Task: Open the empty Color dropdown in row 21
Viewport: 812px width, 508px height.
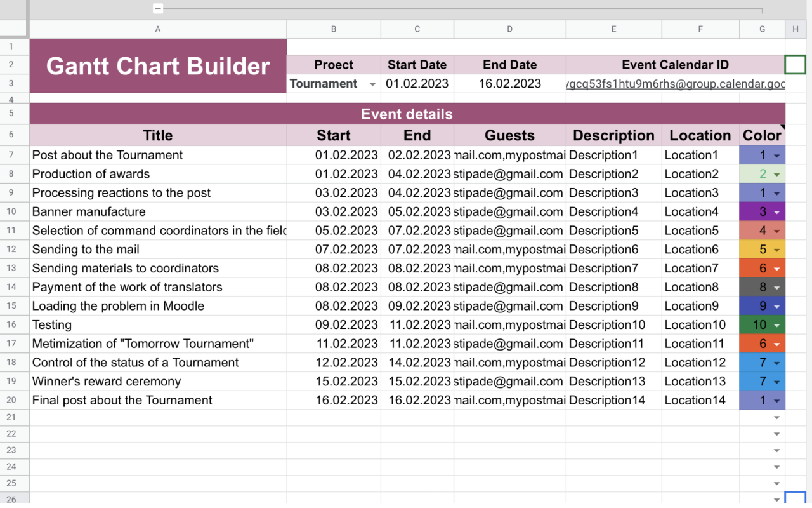Action: click(776, 417)
